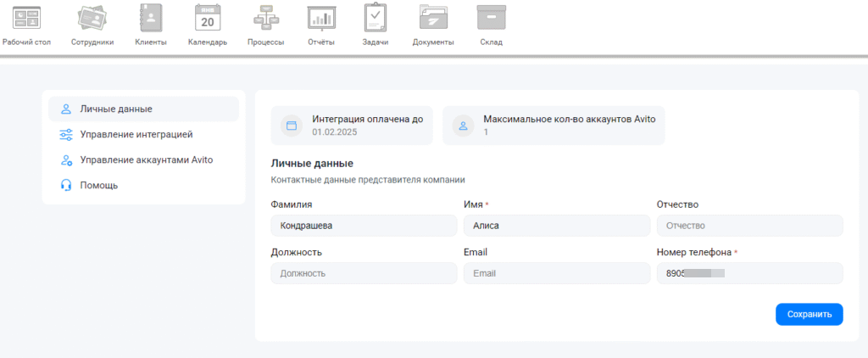This screenshot has width=868, height=358.
Task: Open the Задачи clipboard icon
Action: click(376, 18)
